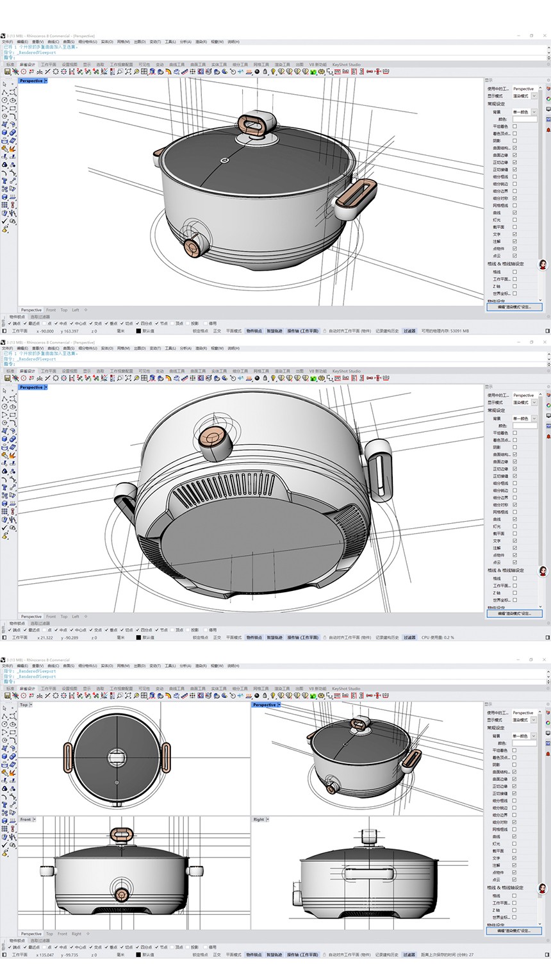This screenshot has width=551, height=980.
Task: Enable 灯光 checkbox in middle window display panel
Action: pyautogui.click(x=514, y=526)
